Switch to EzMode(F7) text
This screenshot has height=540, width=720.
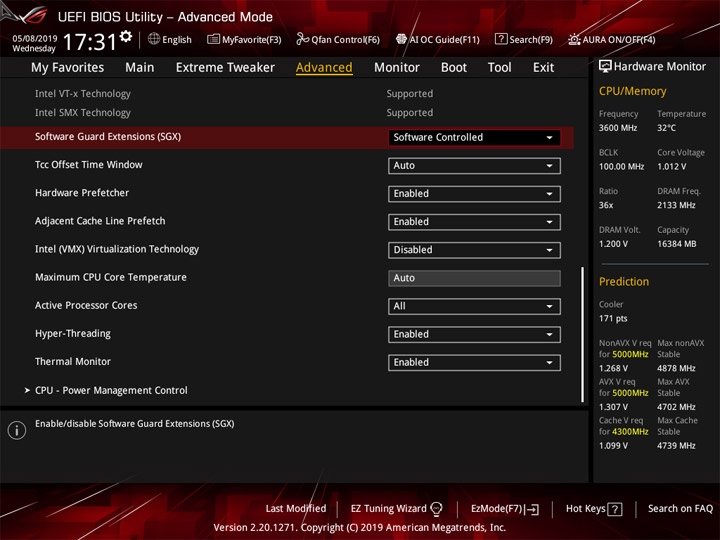point(497,508)
